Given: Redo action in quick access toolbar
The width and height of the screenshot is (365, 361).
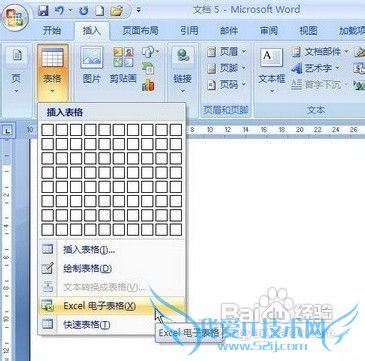Looking at the screenshot, I should pyautogui.click(x=83, y=11).
